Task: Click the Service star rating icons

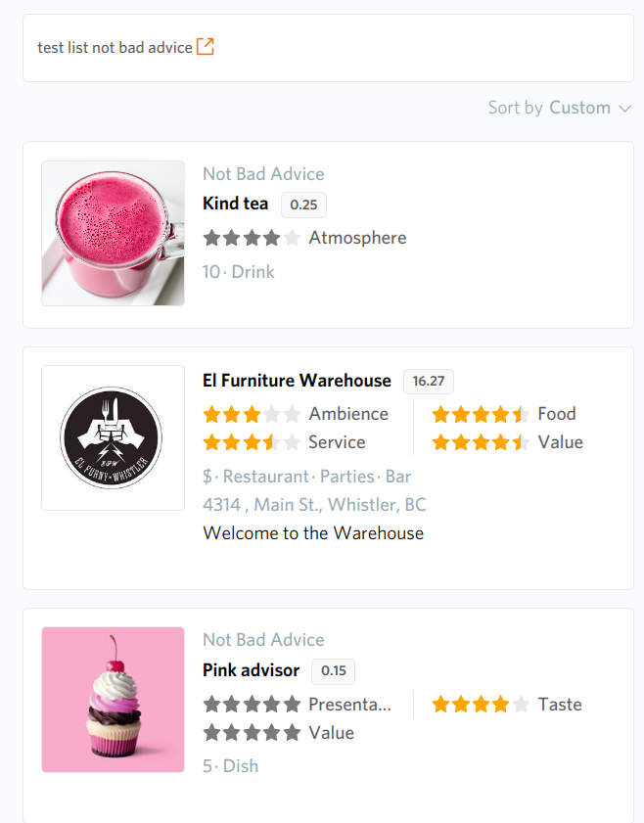Action: click(252, 442)
